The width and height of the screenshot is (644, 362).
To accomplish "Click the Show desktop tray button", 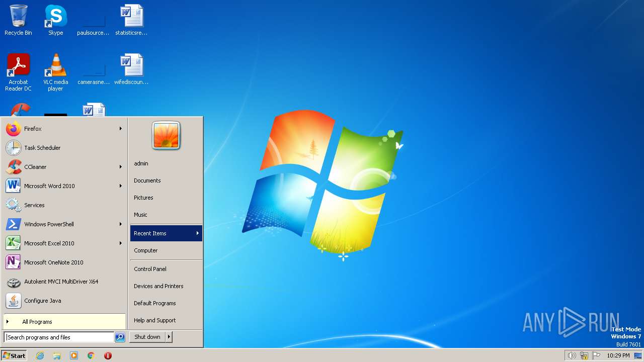I will [x=638, y=355].
